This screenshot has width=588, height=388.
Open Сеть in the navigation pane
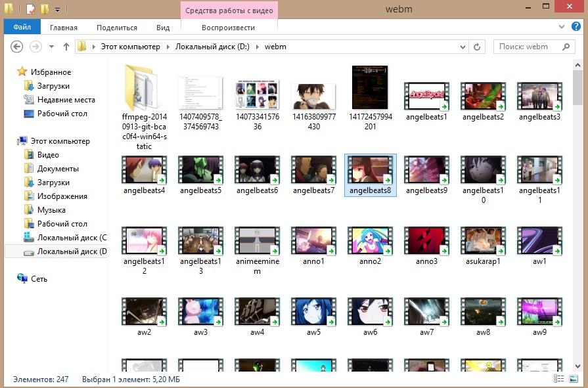coord(39,279)
